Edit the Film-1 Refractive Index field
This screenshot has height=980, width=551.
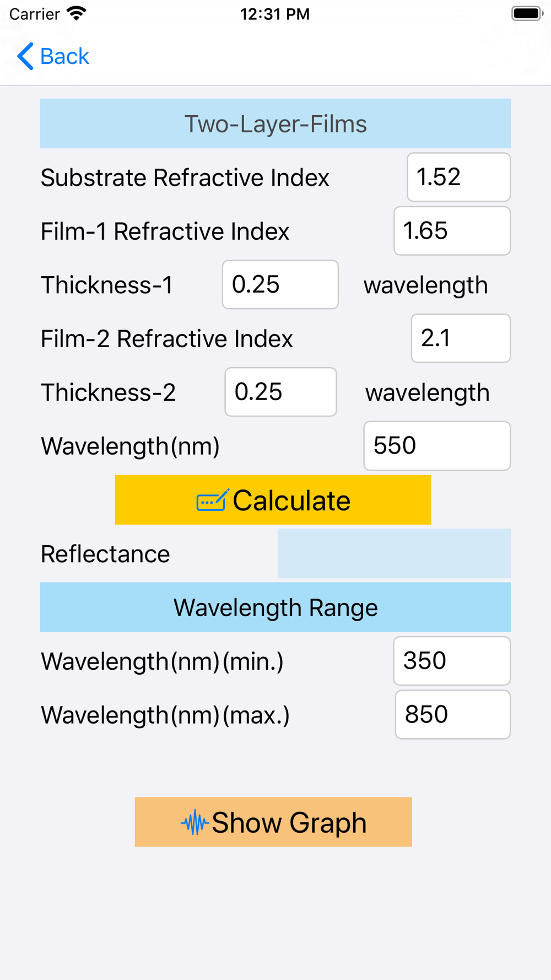452,231
